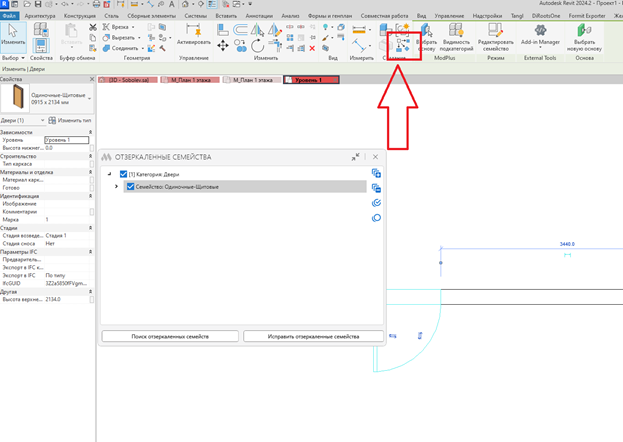623x442 pixels.
Task: Open the Врезка dropdown arrow
Action: click(133, 27)
